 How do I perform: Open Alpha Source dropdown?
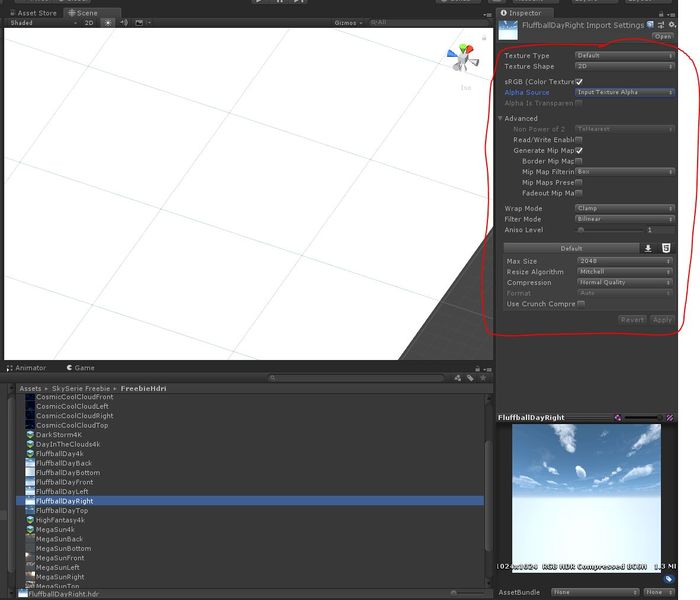(x=625, y=92)
